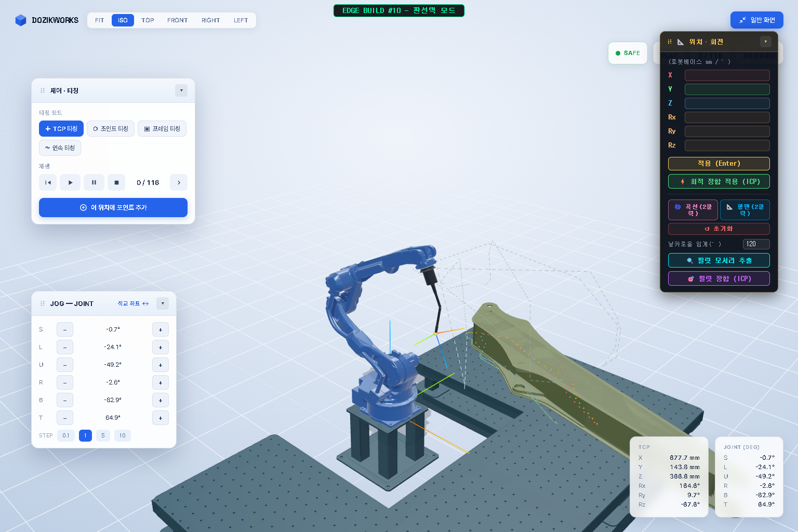This screenshot has height=532, width=798.
Task: Click the X position input field
Action: [727, 75]
